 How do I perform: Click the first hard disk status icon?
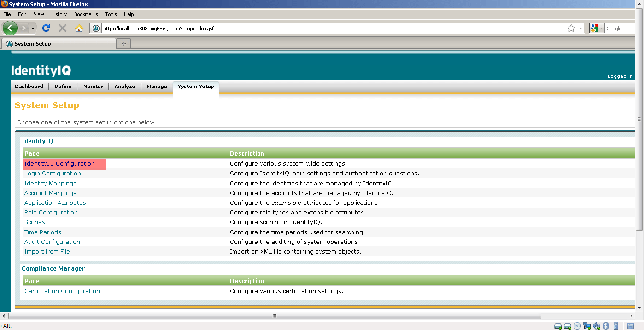(558, 326)
